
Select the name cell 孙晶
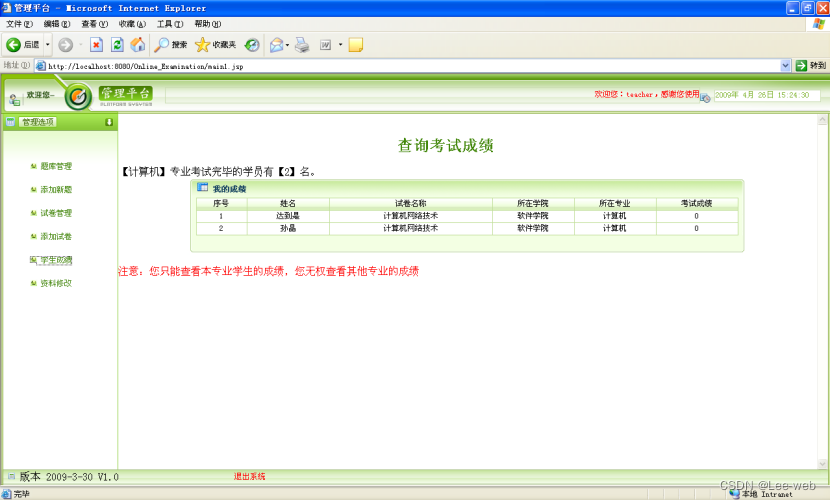click(x=288, y=228)
